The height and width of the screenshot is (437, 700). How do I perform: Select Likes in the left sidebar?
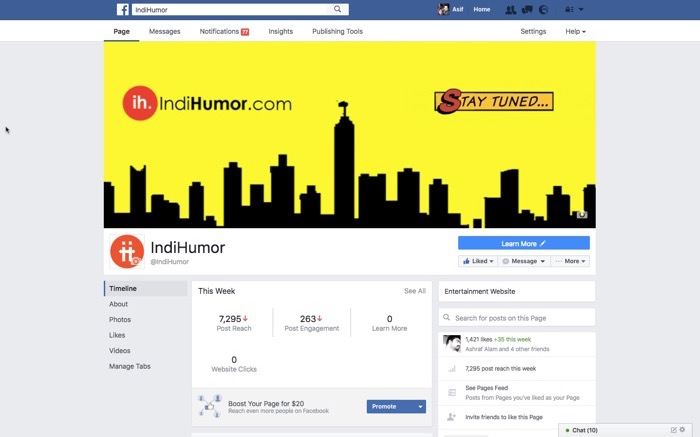pos(117,335)
